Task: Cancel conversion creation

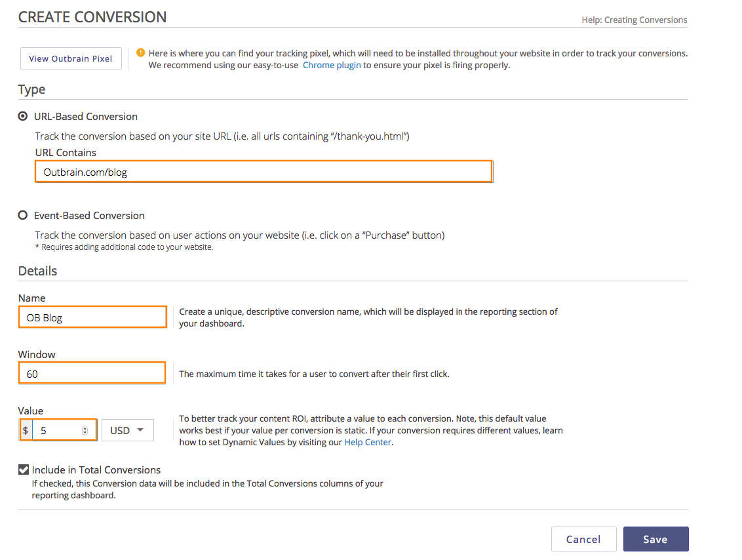Action: pos(583,539)
